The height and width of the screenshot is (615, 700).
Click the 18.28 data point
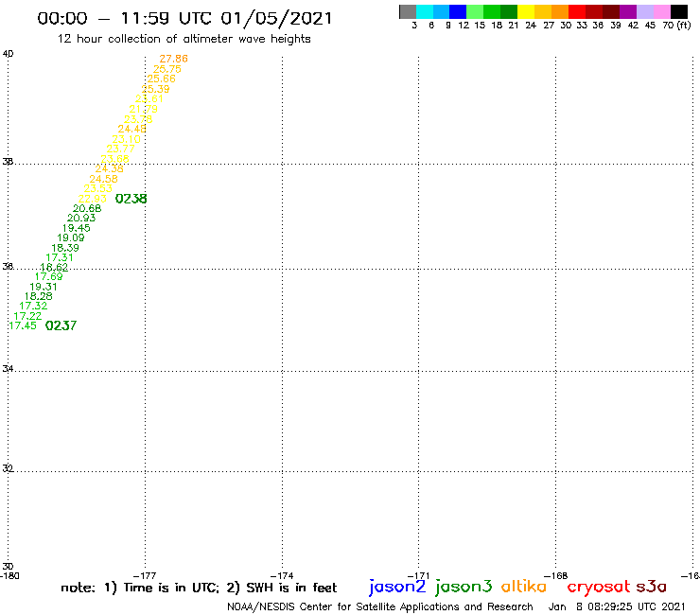pyautogui.click(x=39, y=296)
